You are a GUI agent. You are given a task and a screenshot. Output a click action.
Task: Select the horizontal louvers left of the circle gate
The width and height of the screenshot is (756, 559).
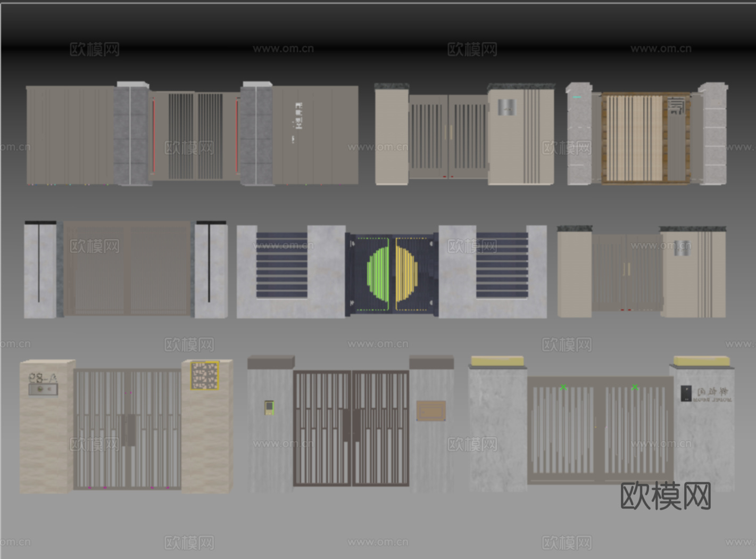282,265
